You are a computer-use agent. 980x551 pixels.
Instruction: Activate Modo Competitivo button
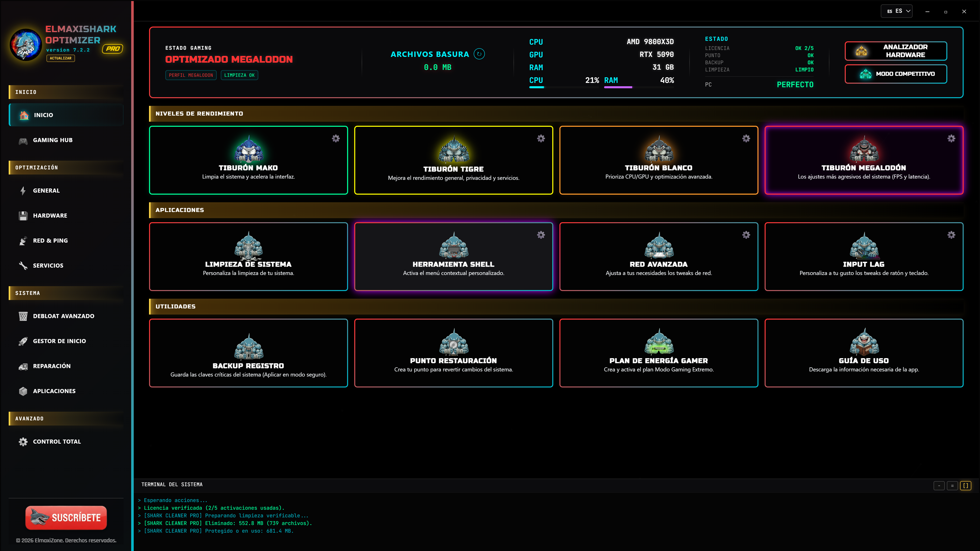896,74
